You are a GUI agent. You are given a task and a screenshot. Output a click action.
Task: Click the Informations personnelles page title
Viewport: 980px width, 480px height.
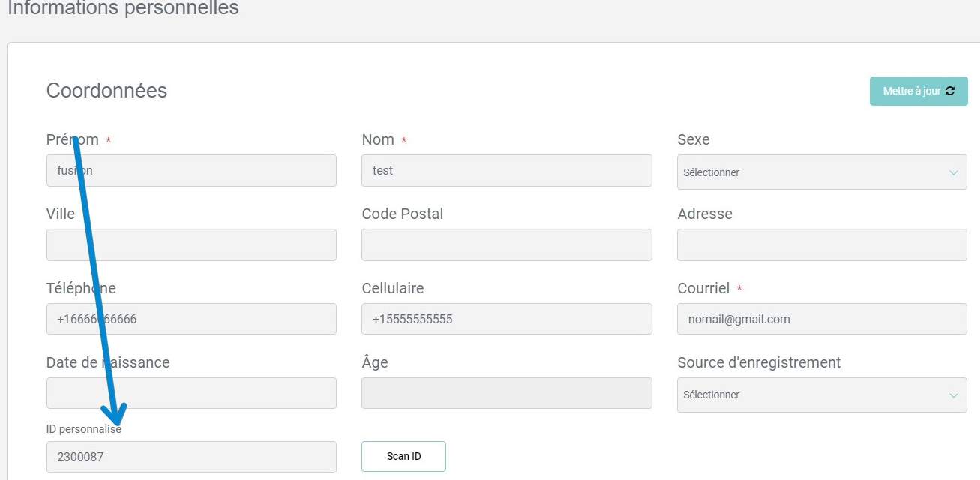click(x=123, y=9)
